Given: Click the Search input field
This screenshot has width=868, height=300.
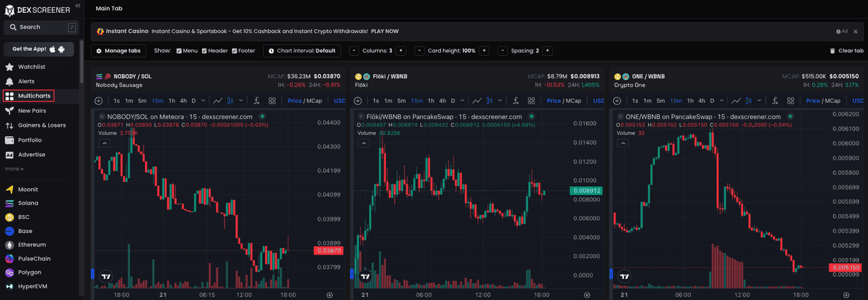Looking at the screenshot, I should tap(41, 27).
